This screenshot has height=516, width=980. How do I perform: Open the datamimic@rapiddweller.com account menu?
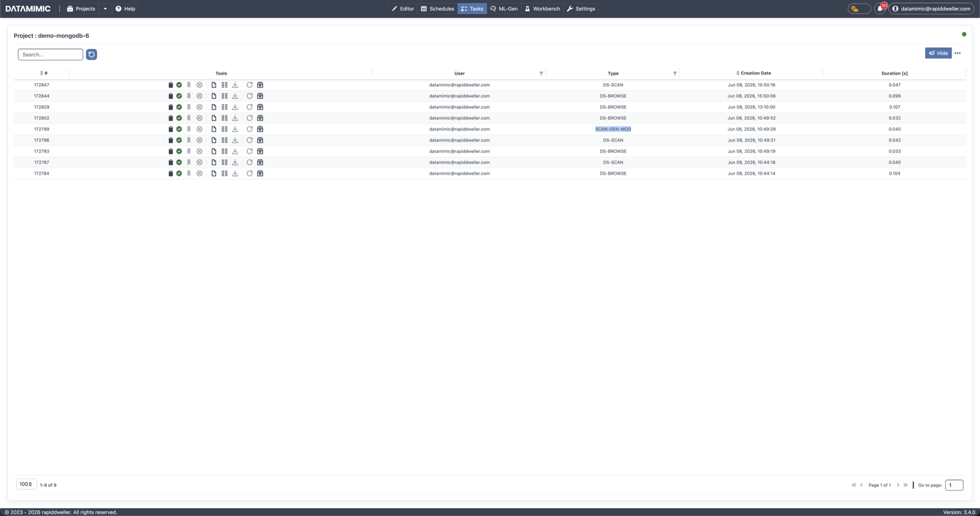(931, 9)
